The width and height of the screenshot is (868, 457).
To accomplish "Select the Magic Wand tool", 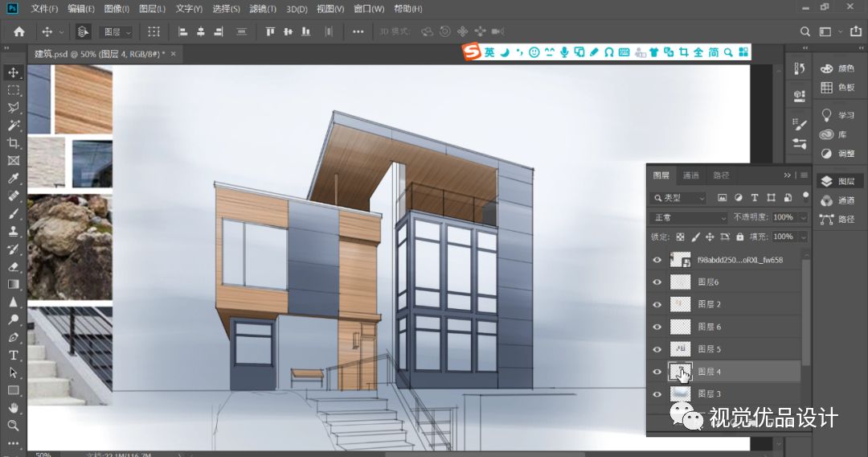I will [14, 126].
